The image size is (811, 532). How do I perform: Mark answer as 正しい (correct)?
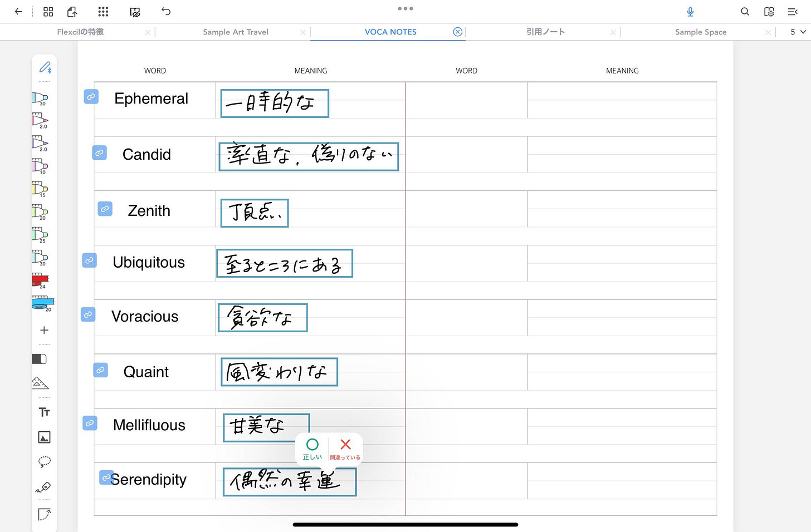[x=312, y=449]
